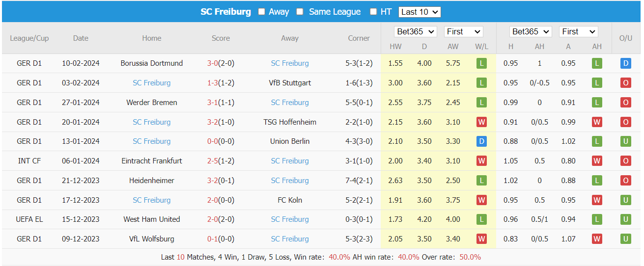Image resolution: width=644 pixels, height=266 pixels.
Task: Expand the First dropdown above the W/L column
Action: [463, 31]
